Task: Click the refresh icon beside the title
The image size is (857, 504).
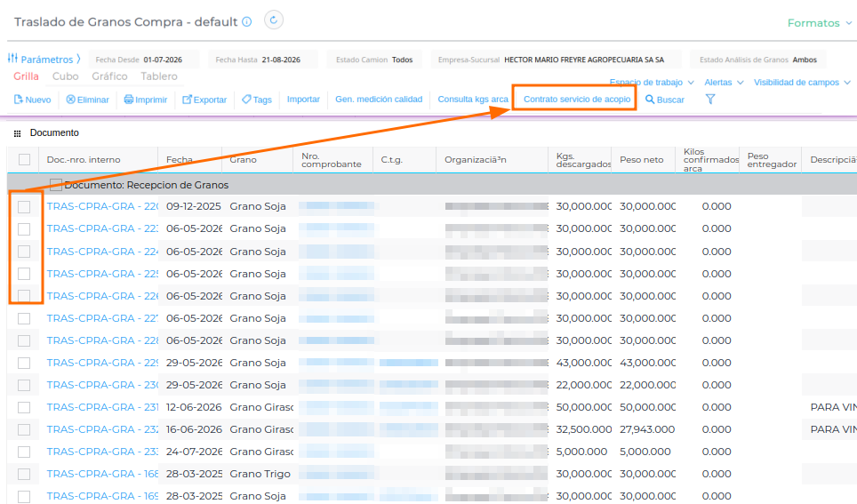Action: pyautogui.click(x=273, y=20)
